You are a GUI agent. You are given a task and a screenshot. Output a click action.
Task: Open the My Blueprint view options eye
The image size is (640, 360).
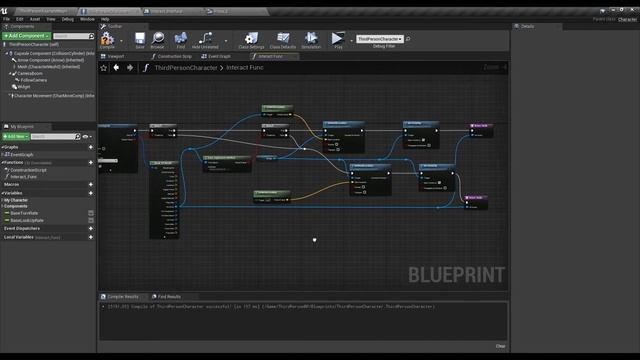(86, 137)
